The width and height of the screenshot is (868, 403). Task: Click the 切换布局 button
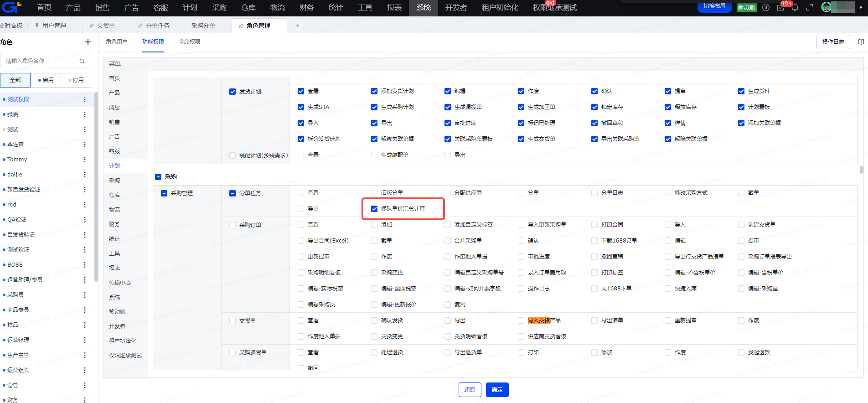(715, 6)
